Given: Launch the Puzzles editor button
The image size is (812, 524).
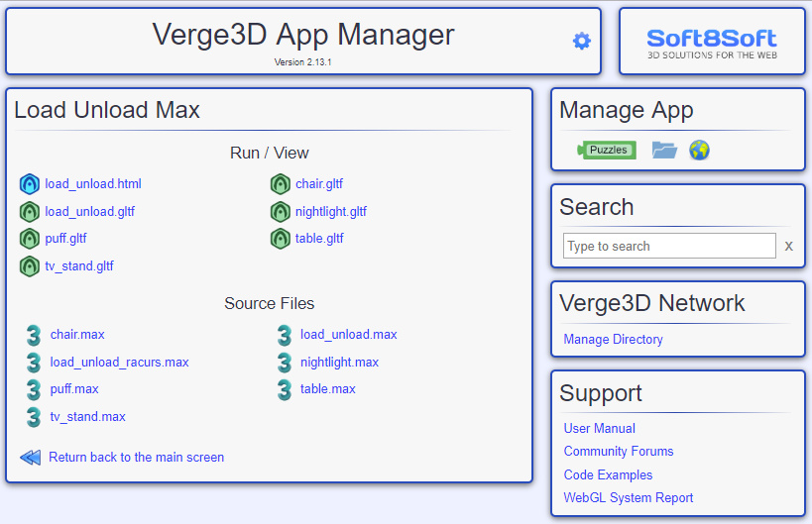Looking at the screenshot, I should click(607, 150).
